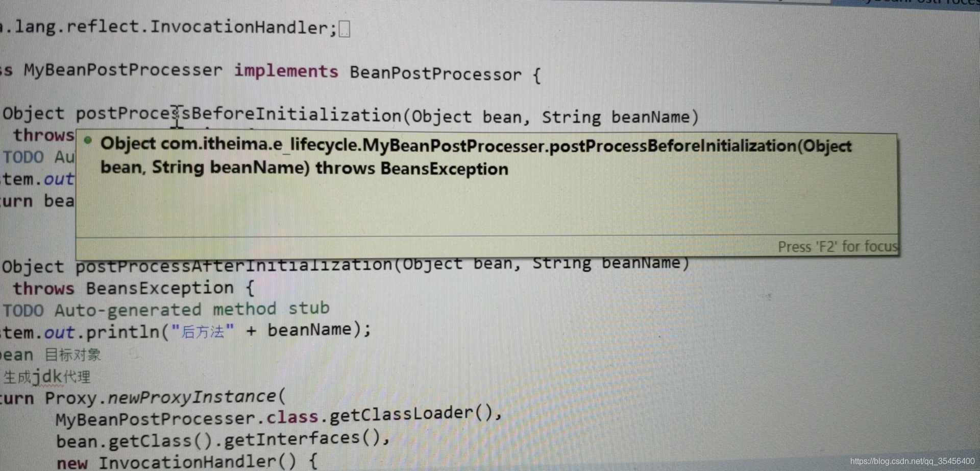Click 'throws BeansException {' line
Screen dimensions: 980x471
coord(133,288)
